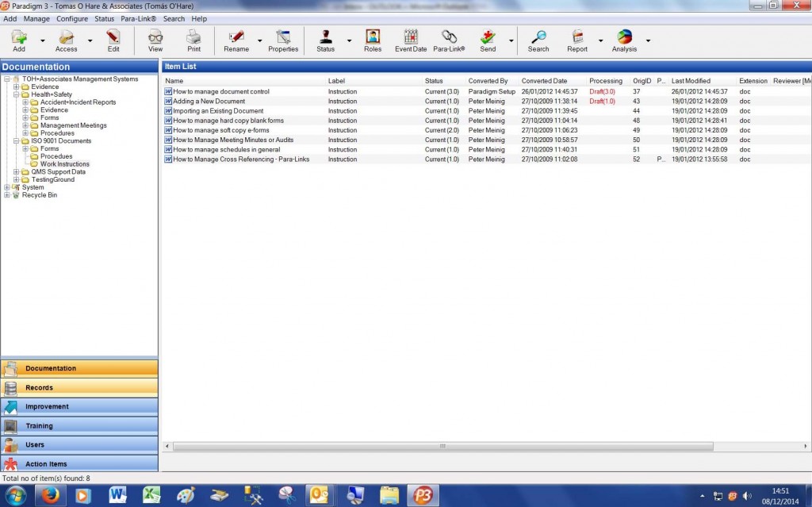Select 'Importing an Existing Document' row
The image size is (812, 507).
[487, 111]
